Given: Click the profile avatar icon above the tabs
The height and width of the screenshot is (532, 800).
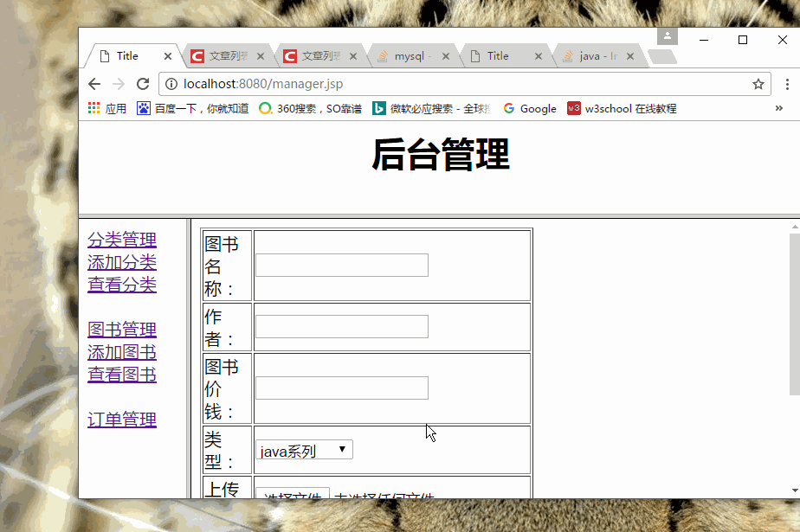Looking at the screenshot, I should (x=666, y=35).
